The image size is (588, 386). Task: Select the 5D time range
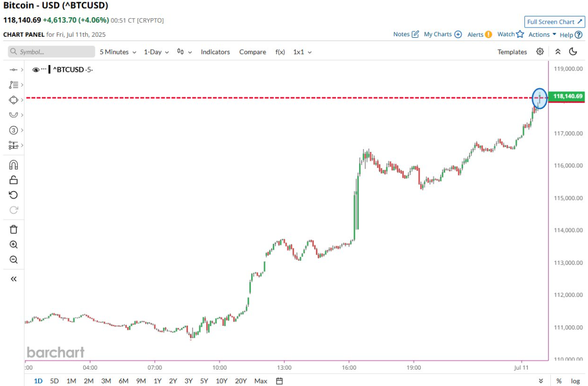coord(54,381)
